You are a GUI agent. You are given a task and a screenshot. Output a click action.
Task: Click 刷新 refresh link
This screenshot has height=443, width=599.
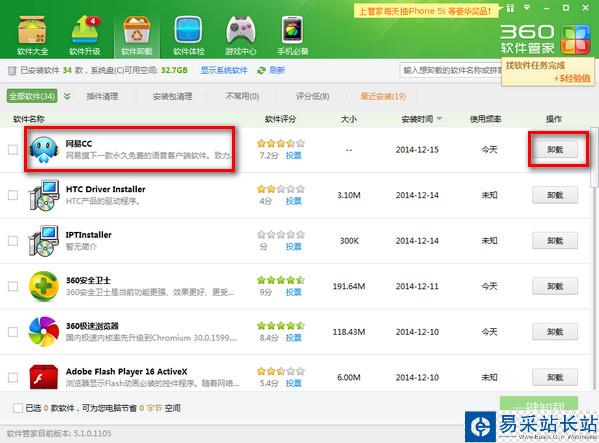[x=277, y=70]
